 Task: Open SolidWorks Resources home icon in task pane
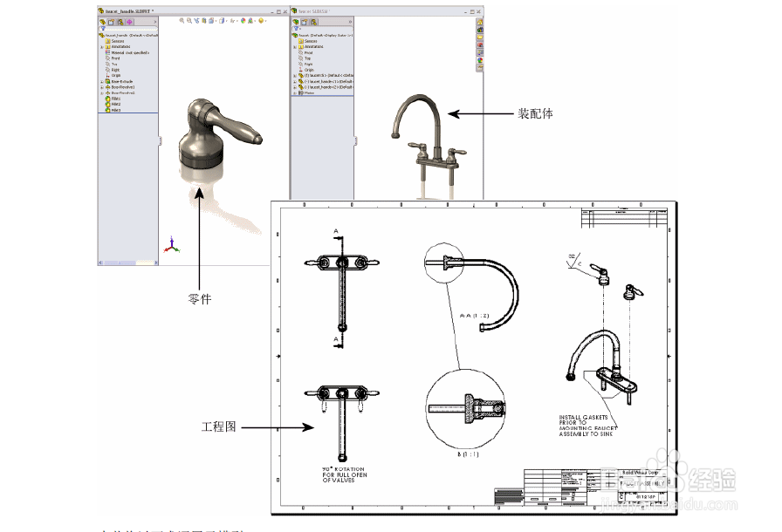(480, 22)
